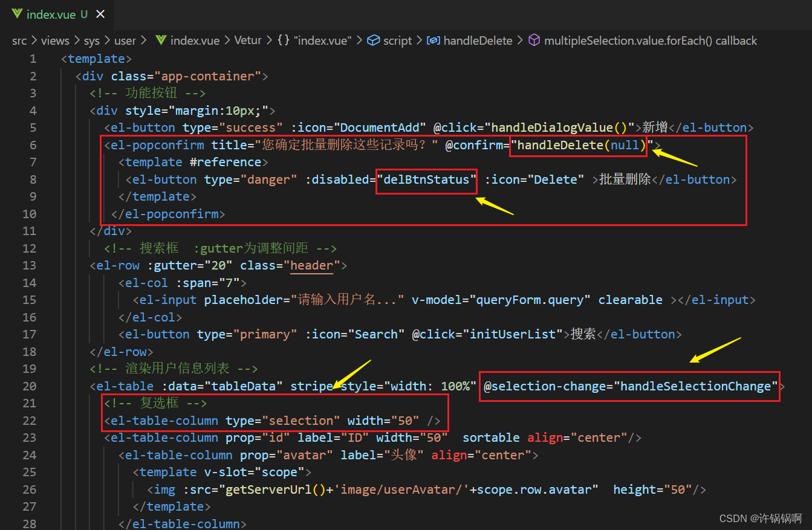Click height "50" value on line 26

click(x=678, y=490)
